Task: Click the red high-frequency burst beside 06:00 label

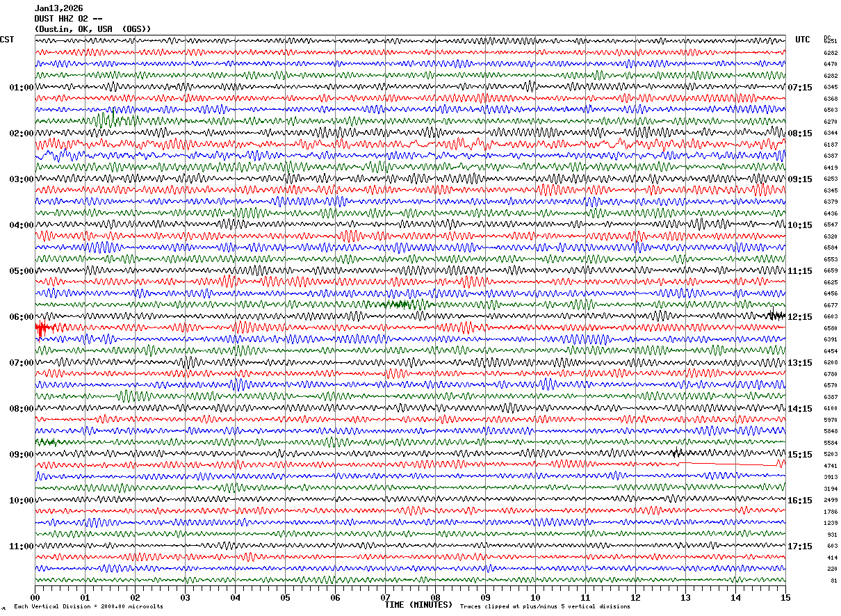Action: tap(44, 328)
